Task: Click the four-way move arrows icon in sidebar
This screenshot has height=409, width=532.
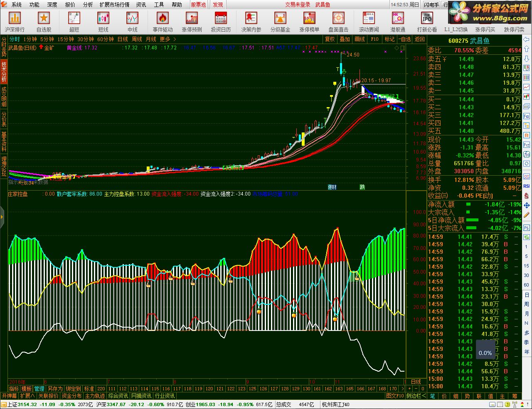Action: [527, 206]
